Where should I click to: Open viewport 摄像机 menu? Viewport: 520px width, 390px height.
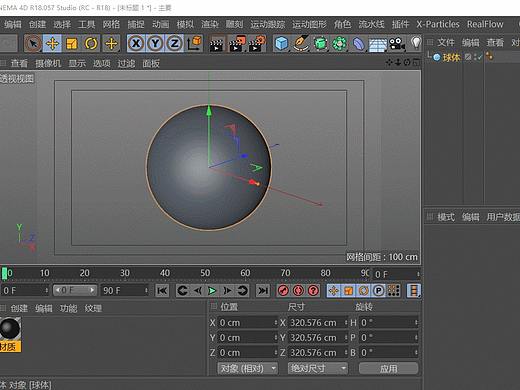[48, 63]
